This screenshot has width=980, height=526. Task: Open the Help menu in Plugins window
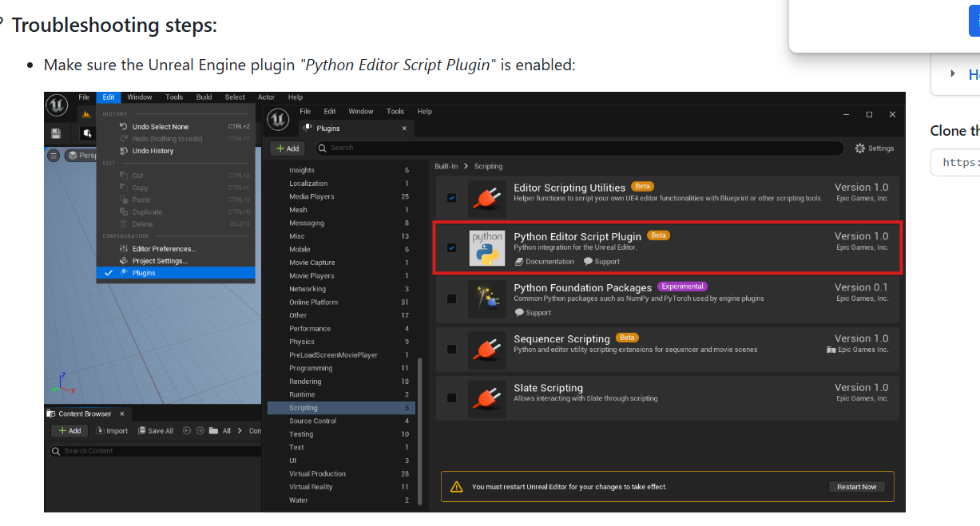(x=425, y=112)
